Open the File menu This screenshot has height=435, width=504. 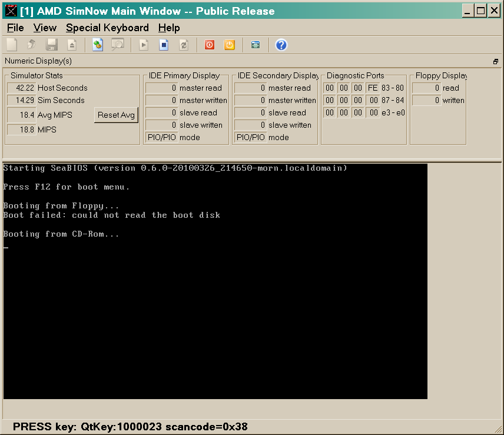pyautogui.click(x=15, y=28)
